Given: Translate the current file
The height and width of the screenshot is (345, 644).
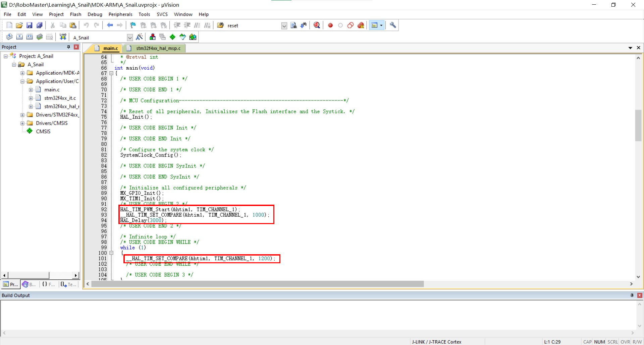Looking at the screenshot, I should click(x=9, y=37).
